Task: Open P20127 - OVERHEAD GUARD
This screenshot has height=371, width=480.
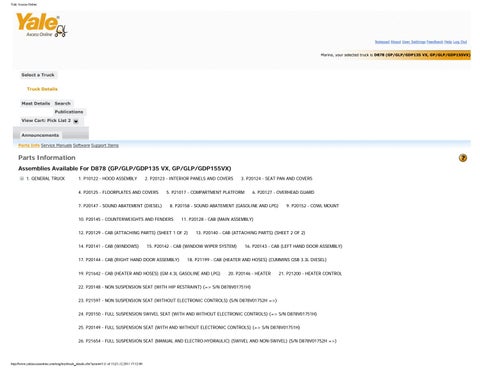Action: click(283, 192)
